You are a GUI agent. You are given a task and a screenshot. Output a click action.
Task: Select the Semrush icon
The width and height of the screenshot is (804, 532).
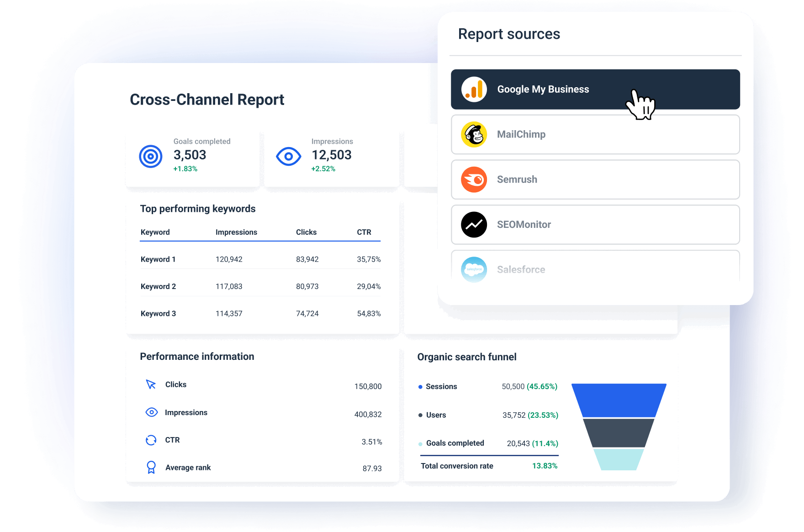474,179
